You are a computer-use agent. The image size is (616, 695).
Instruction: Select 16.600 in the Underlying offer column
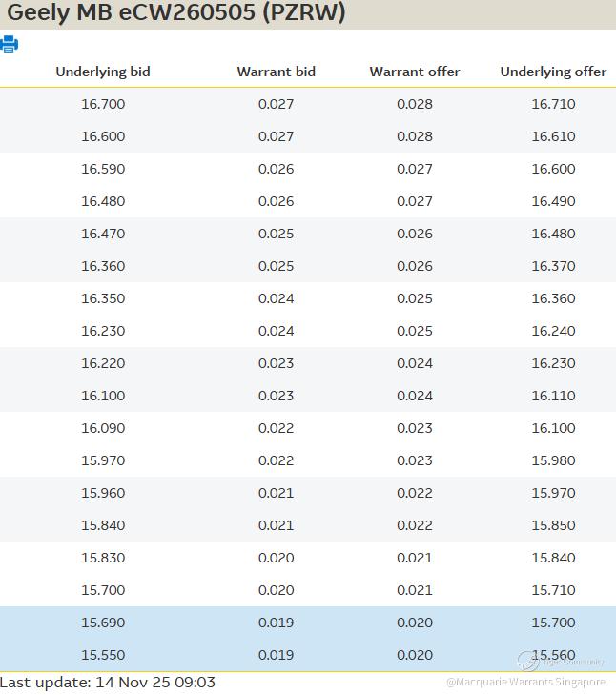click(x=553, y=169)
